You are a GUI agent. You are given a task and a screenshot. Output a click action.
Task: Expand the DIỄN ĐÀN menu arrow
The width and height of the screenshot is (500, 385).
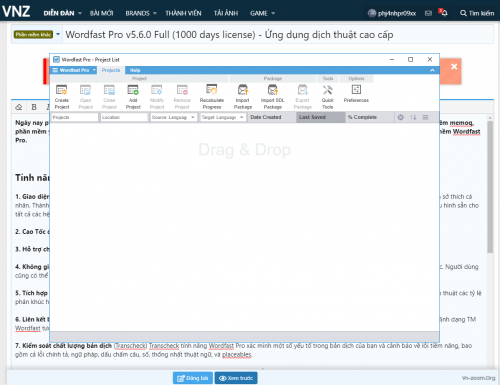80,13
